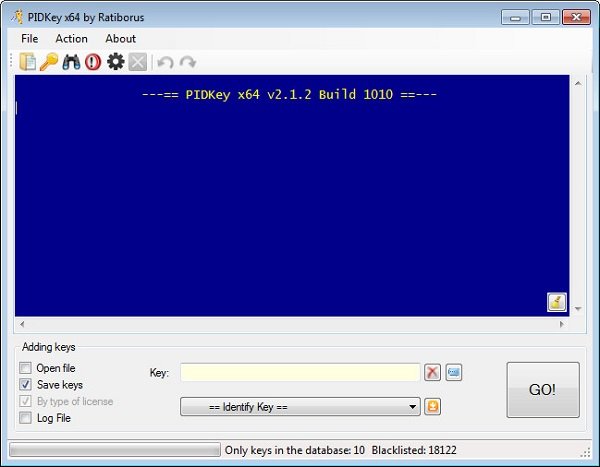Click the progress bar in status bar
This screenshot has height=467, width=600.
(115, 450)
